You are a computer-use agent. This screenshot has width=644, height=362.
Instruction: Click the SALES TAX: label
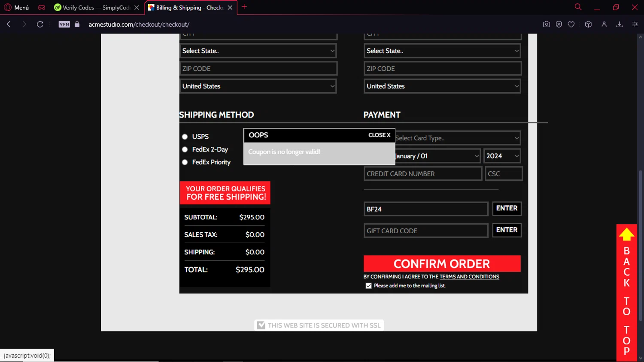tap(200, 235)
